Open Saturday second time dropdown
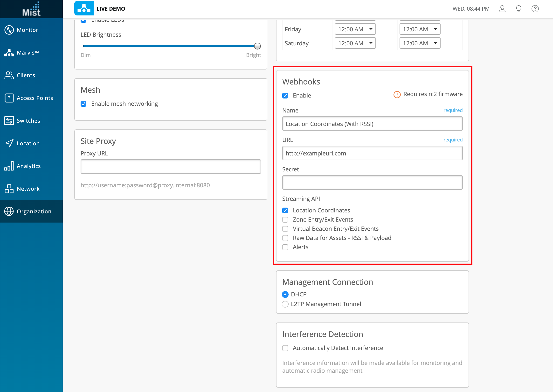Viewport: 553px width, 392px height. point(420,43)
